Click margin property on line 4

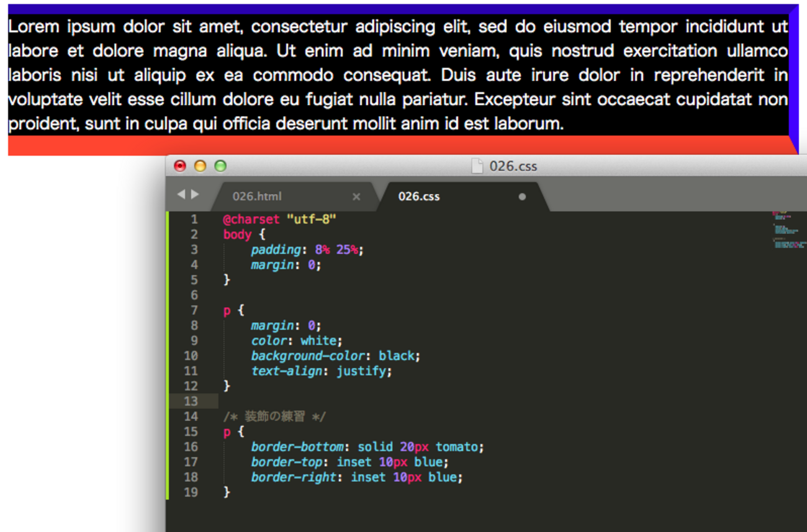tap(272, 265)
